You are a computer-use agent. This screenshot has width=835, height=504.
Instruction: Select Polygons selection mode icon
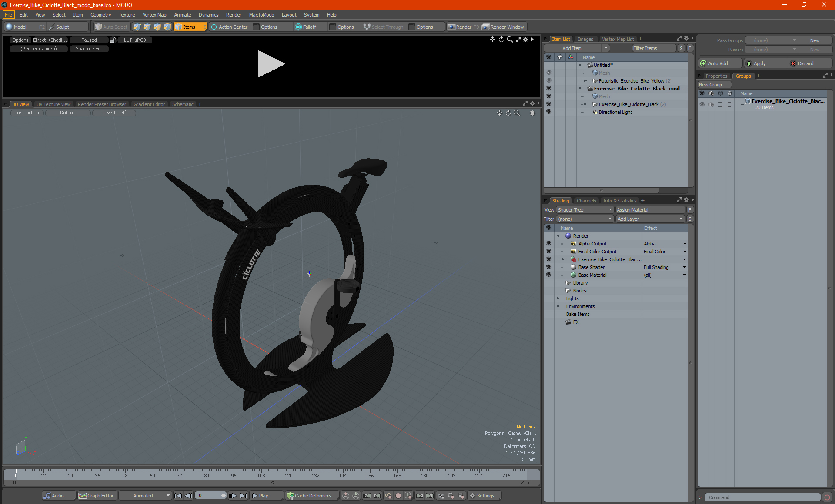coord(157,27)
